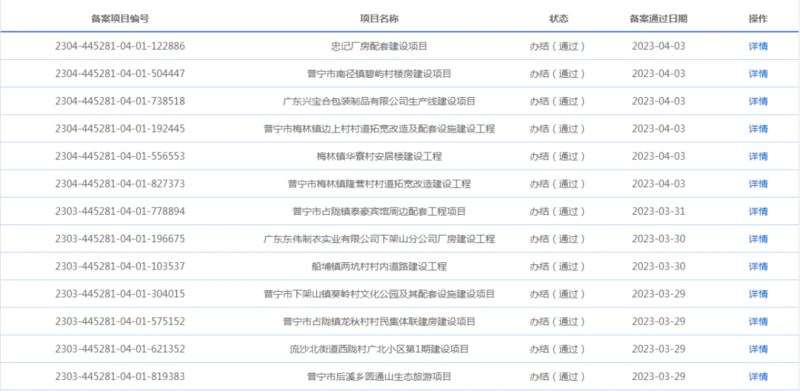Viewport: 800px width, 391px height.
Task: Open 详情 for project 2304-445281-04-01-827373
Action: point(758,184)
